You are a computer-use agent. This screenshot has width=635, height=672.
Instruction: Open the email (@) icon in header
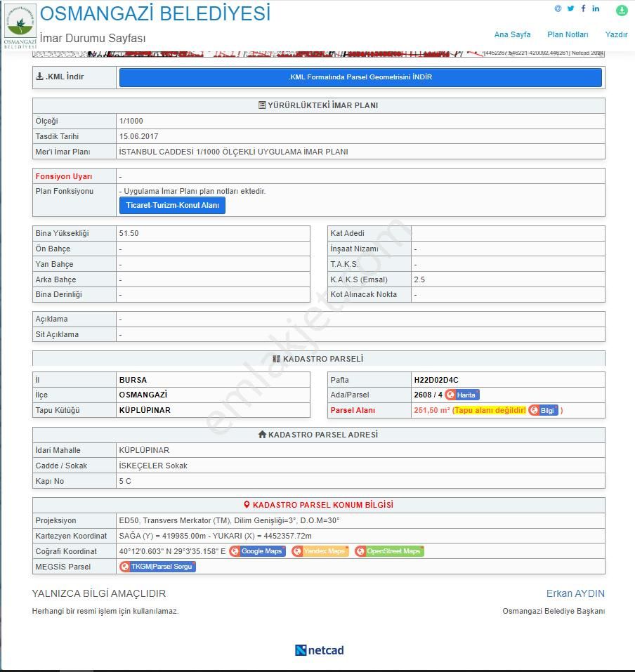558,8
